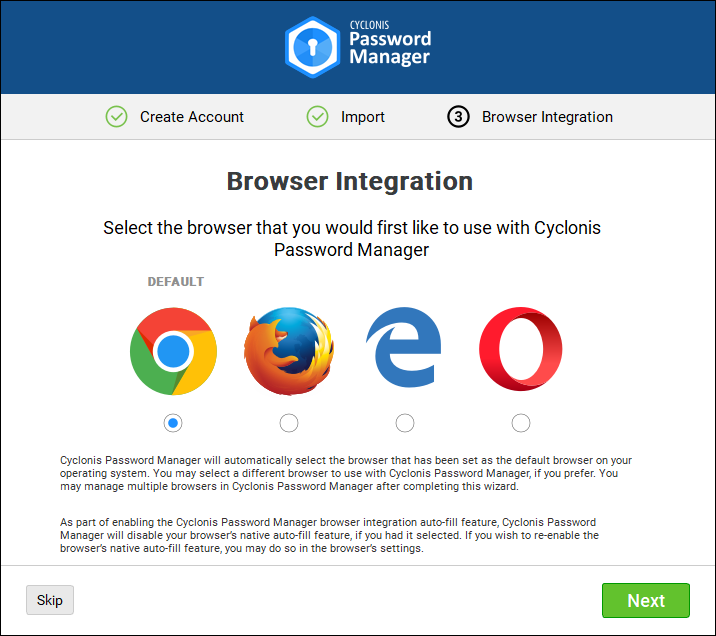Select the Opera radio button
The width and height of the screenshot is (716, 636).
click(521, 423)
